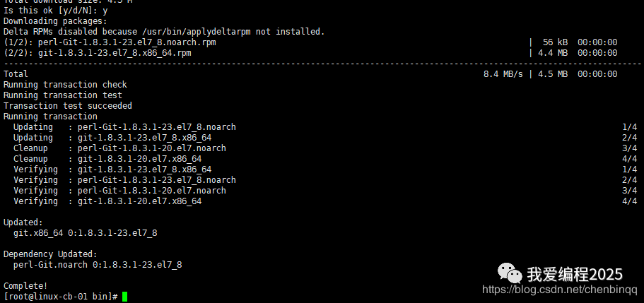Click the "Running transaction check" line
Screen dimensions: 644x303
65,85
